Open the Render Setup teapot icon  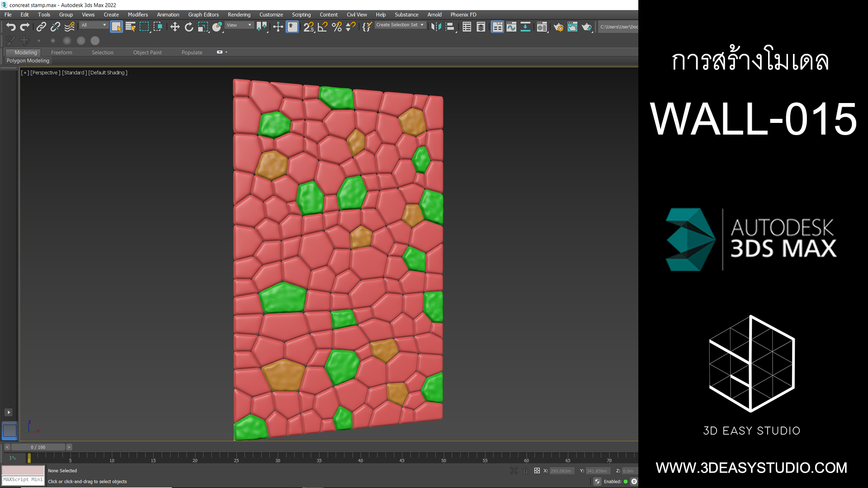click(558, 27)
